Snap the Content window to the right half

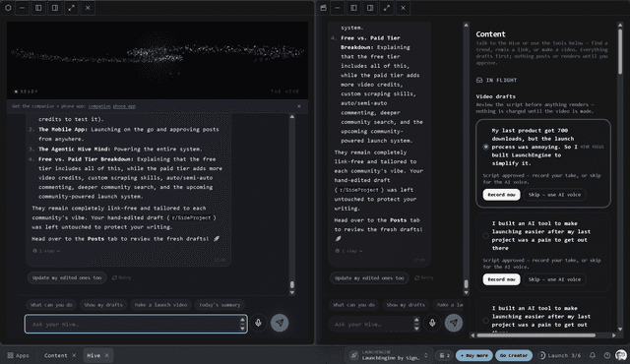(x=370, y=8)
